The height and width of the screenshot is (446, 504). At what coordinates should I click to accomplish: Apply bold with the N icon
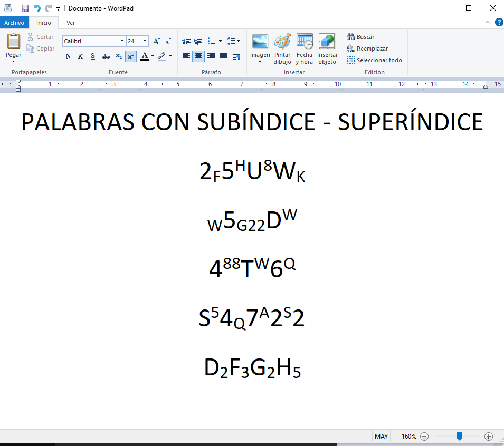(x=68, y=56)
